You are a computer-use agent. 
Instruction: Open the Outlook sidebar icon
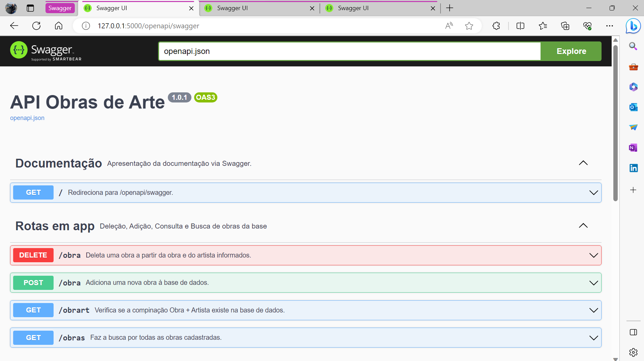pyautogui.click(x=633, y=107)
